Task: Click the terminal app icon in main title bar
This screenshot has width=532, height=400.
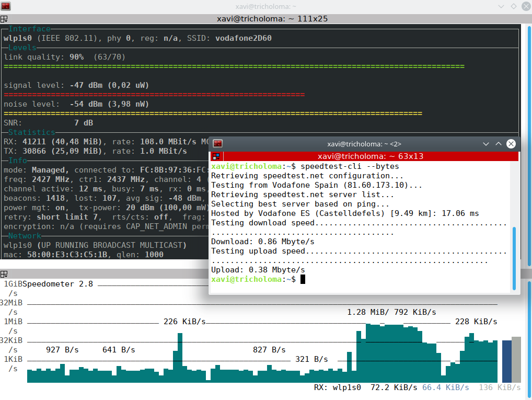Action: tap(6, 6)
